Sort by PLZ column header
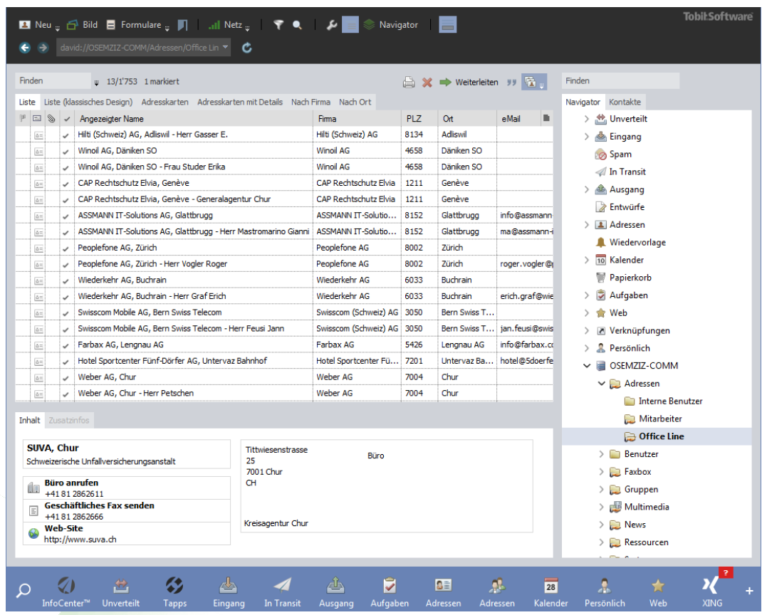 pos(420,118)
